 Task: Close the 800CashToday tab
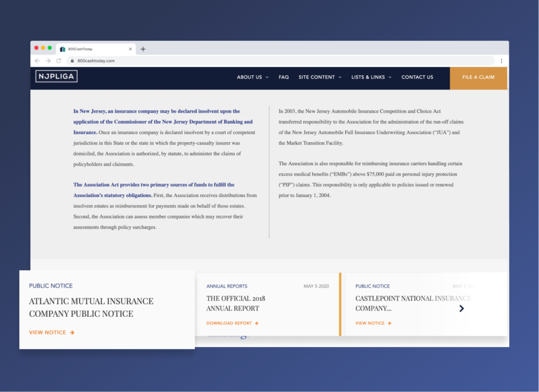[130, 49]
